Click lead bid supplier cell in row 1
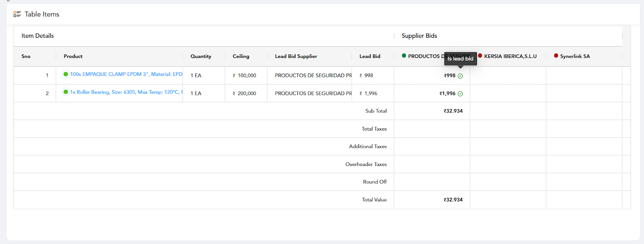Viewport: 644px width, 244px height. pyautogui.click(x=310, y=76)
